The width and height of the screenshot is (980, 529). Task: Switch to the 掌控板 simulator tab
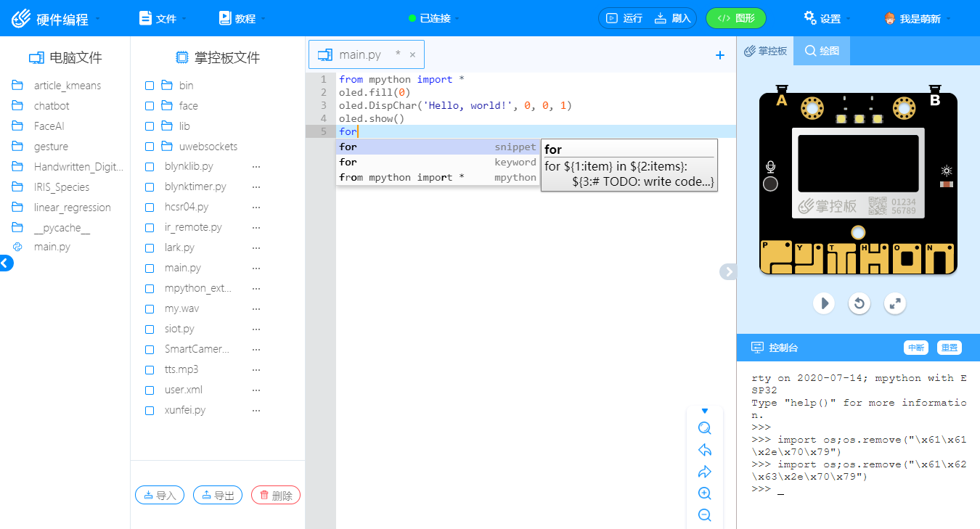[765, 51]
